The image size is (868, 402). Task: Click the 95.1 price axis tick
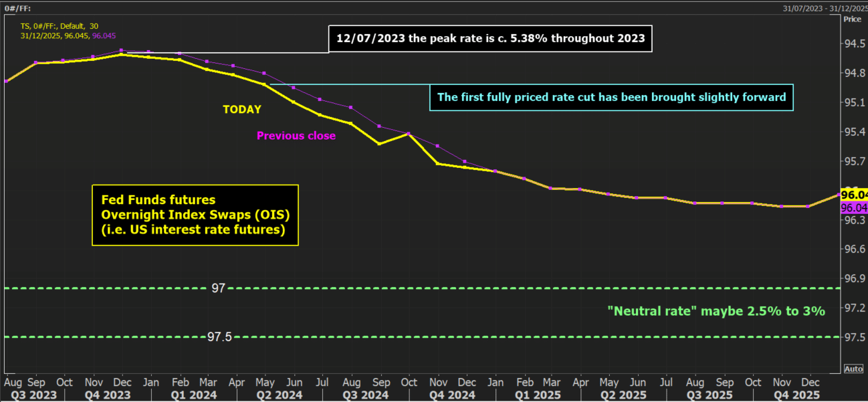(x=854, y=102)
